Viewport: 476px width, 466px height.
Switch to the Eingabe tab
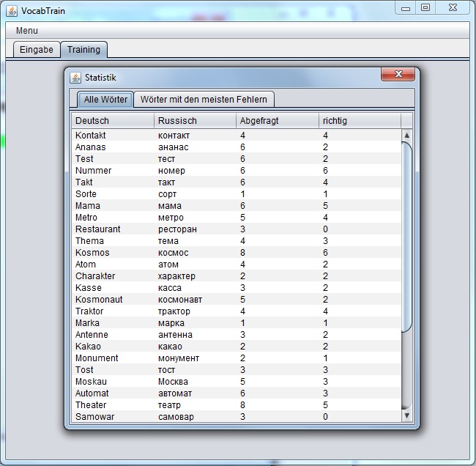(37, 50)
